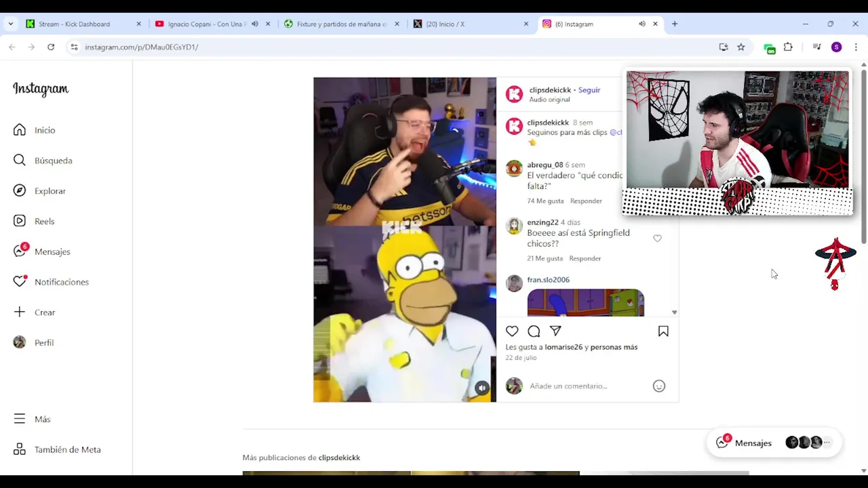Image resolution: width=868 pixels, height=488 pixels.
Task: Open the GIF in fran.slo2006's comment
Action: 585,302
